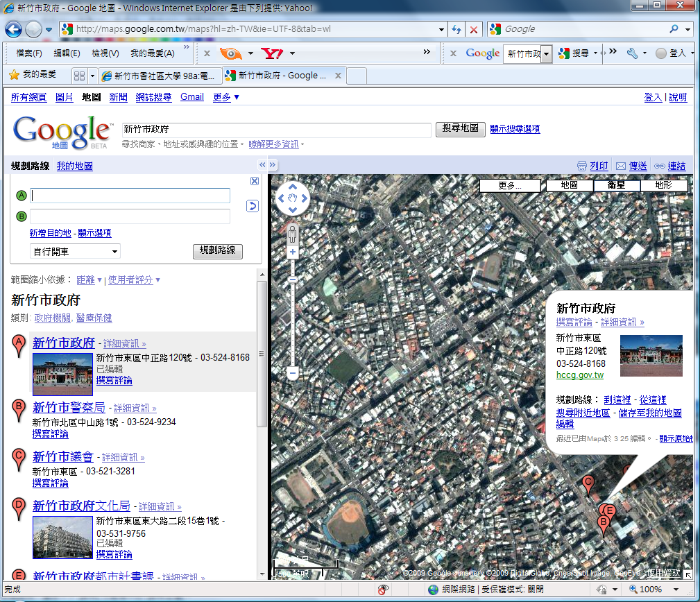Click the IE forward arrow button
The height and width of the screenshot is (602, 700).
coord(33,29)
